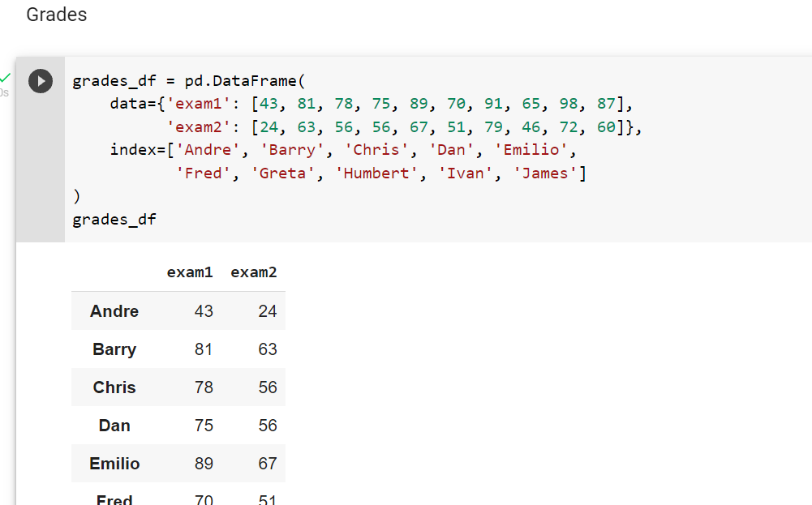
Task: Click the Barry row label in the table
Action: point(114,349)
